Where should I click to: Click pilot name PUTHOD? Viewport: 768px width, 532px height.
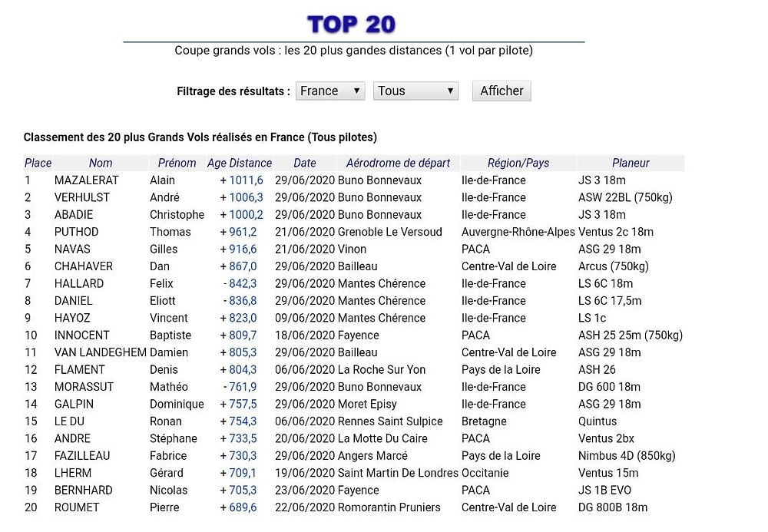point(76,232)
